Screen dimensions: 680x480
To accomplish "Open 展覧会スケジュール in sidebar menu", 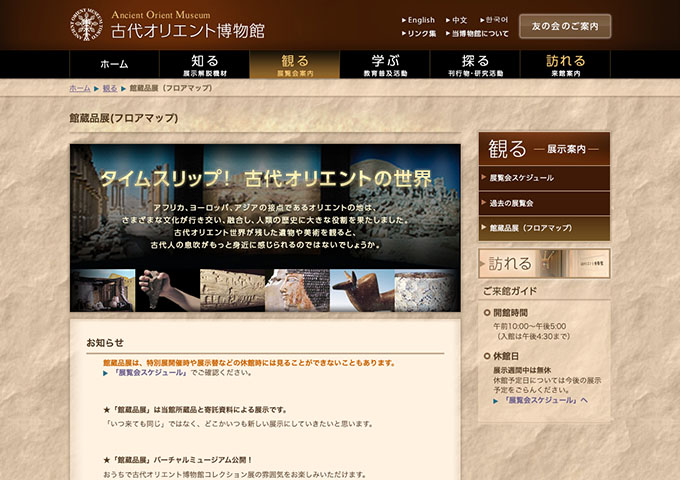I will point(544,178).
